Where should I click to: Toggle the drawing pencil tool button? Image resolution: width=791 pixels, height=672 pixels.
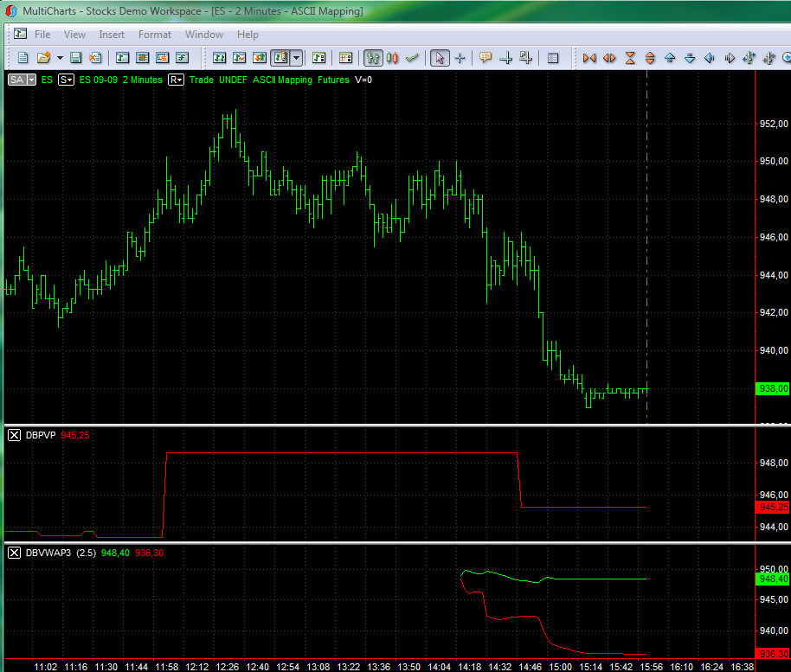click(x=280, y=58)
